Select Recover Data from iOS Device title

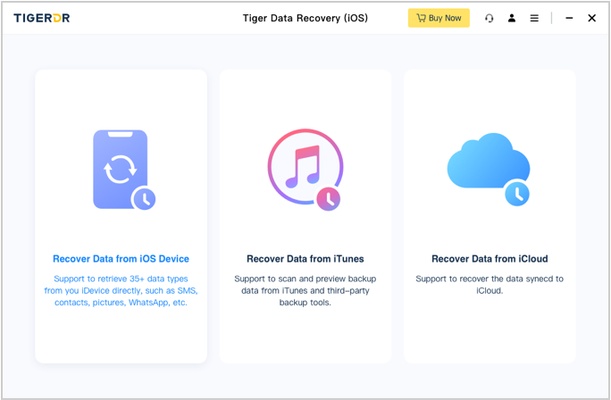click(121, 259)
